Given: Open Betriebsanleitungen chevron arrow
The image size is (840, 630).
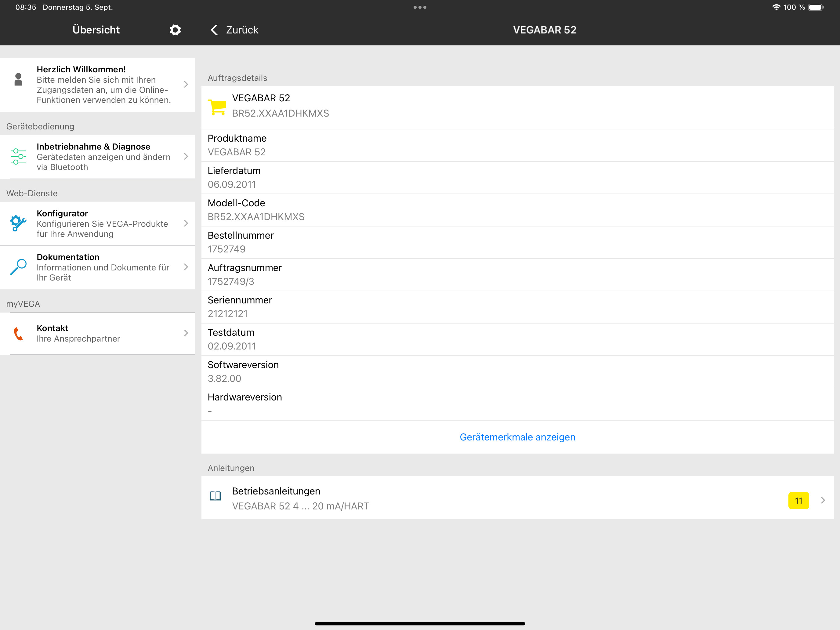Looking at the screenshot, I should click(x=823, y=500).
